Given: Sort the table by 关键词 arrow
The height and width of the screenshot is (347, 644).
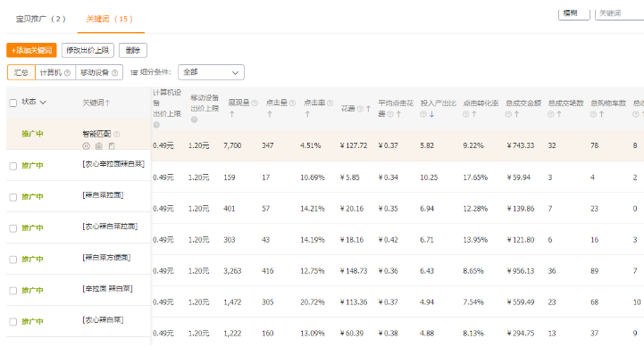Looking at the screenshot, I should [107, 103].
